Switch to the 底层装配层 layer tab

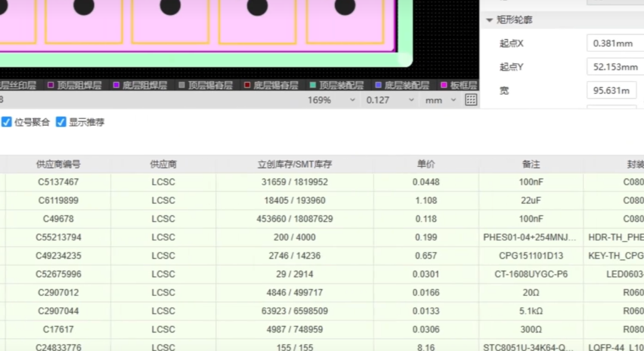tap(407, 85)
